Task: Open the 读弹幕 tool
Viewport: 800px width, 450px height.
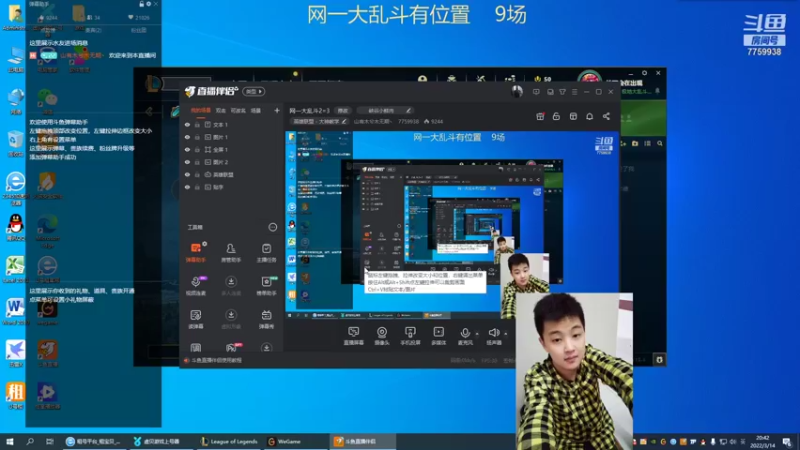Action: pyautogui.click(x=196, y=319)
